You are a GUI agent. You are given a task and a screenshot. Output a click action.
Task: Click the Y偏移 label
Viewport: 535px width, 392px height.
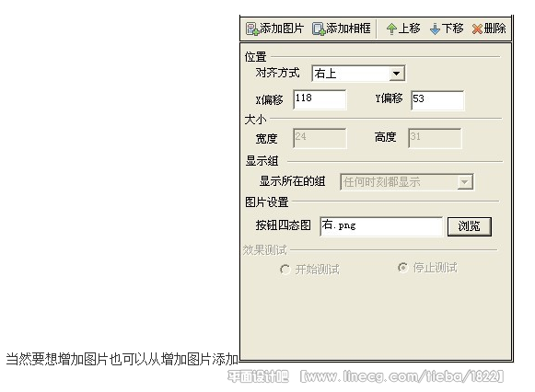pos(390,98)
